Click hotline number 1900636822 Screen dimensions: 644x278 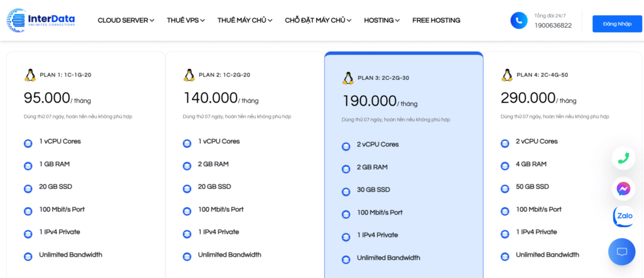pyautogui.click(x=553, y=26)
